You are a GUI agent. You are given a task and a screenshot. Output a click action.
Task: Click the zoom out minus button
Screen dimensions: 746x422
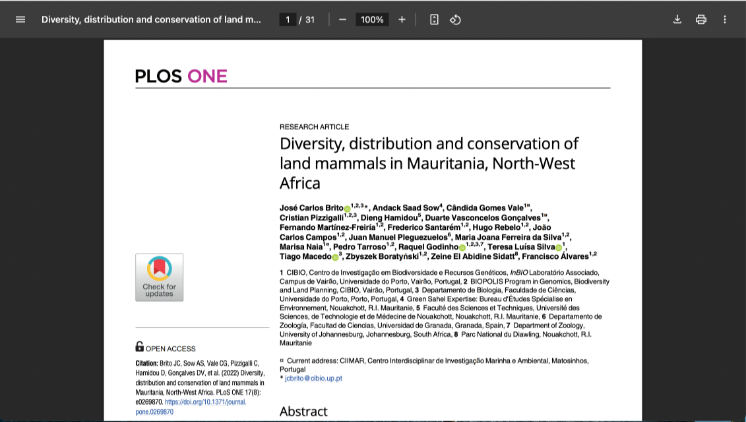[x=342, y=19]
